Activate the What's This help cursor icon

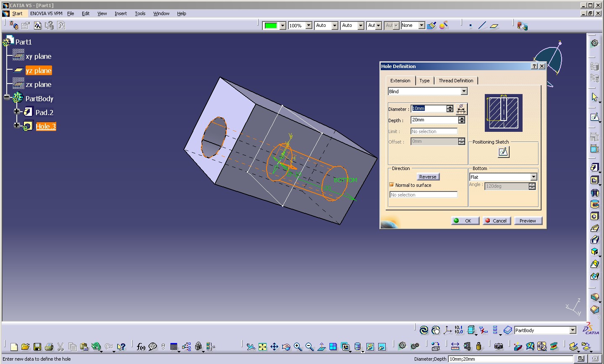(x=121, y=347)
